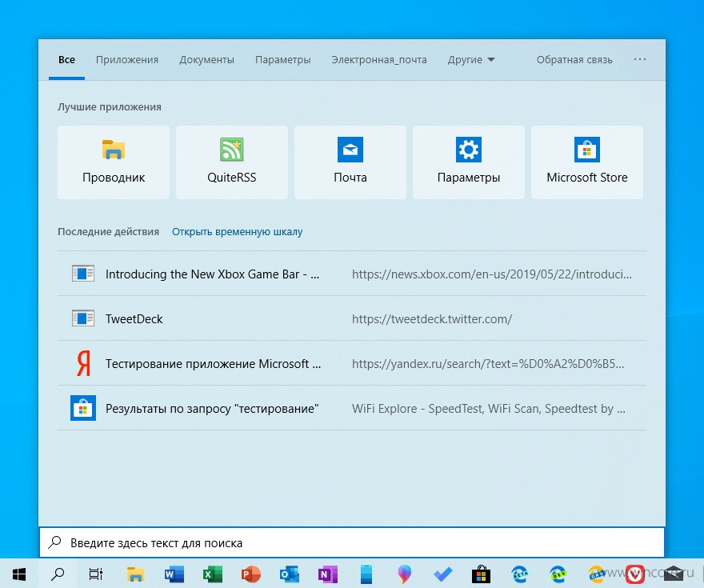
Task: Open the Параметры settings tile
Action: 469,162
